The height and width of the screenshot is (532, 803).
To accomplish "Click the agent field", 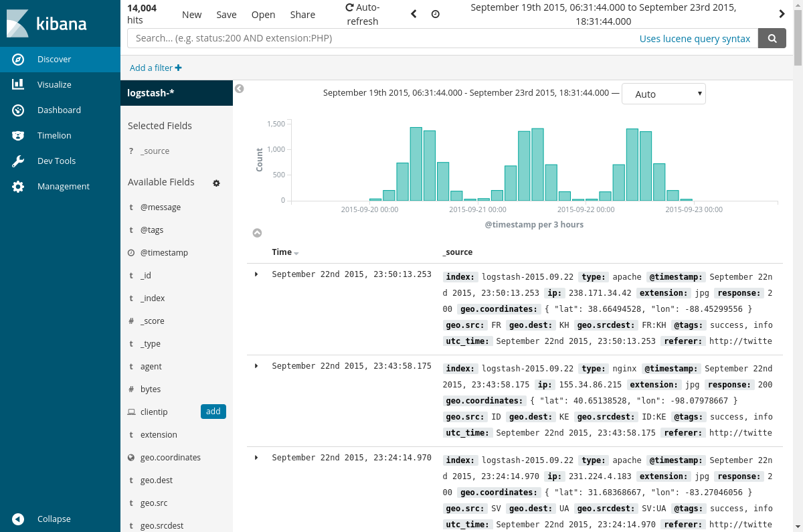I will (151, 367).
